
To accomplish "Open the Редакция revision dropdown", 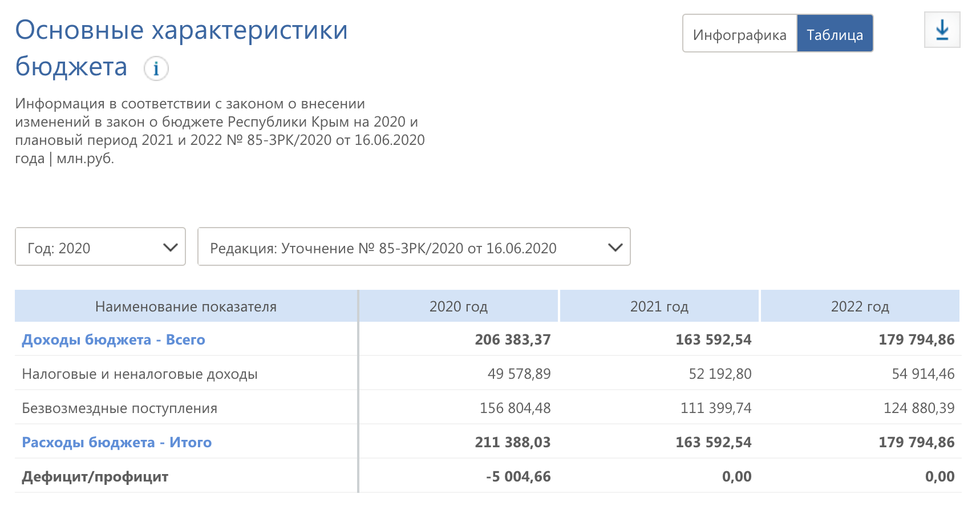I will pyautogui.click(x=413, y=247).
